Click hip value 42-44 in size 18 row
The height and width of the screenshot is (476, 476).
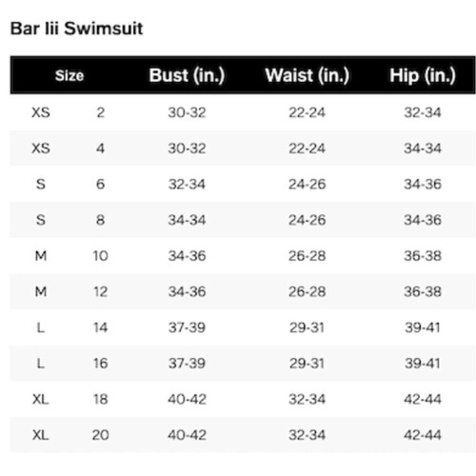423,399
